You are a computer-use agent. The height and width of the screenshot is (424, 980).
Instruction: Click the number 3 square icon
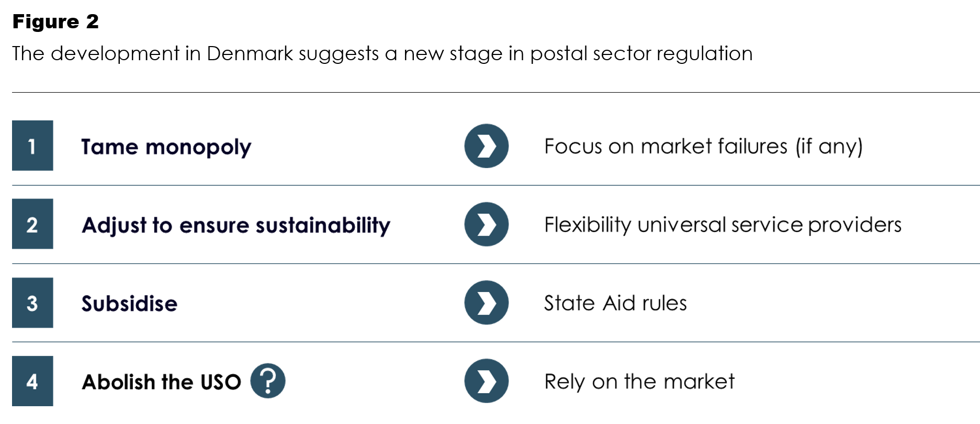tap(32, 303)
